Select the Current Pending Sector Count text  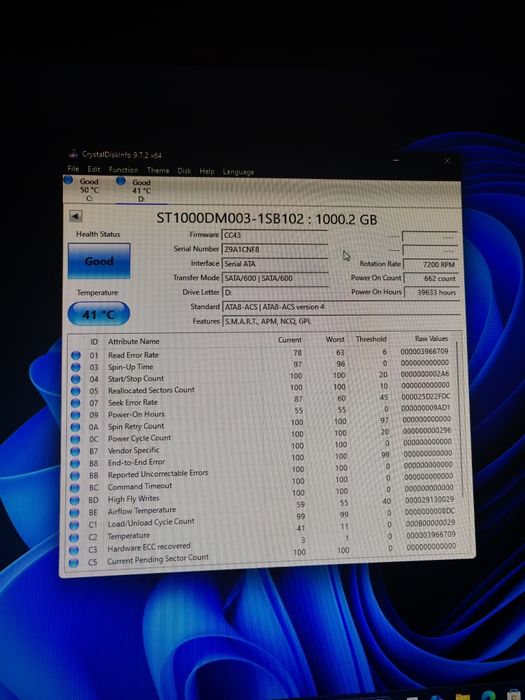(158, 559)
